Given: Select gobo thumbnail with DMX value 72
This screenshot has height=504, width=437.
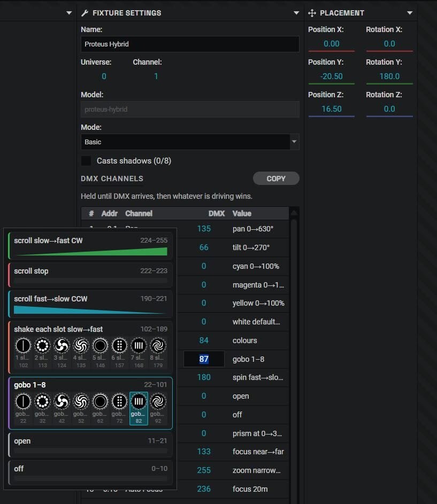Looking at the screenshot, I should click(x=119, y=408).
